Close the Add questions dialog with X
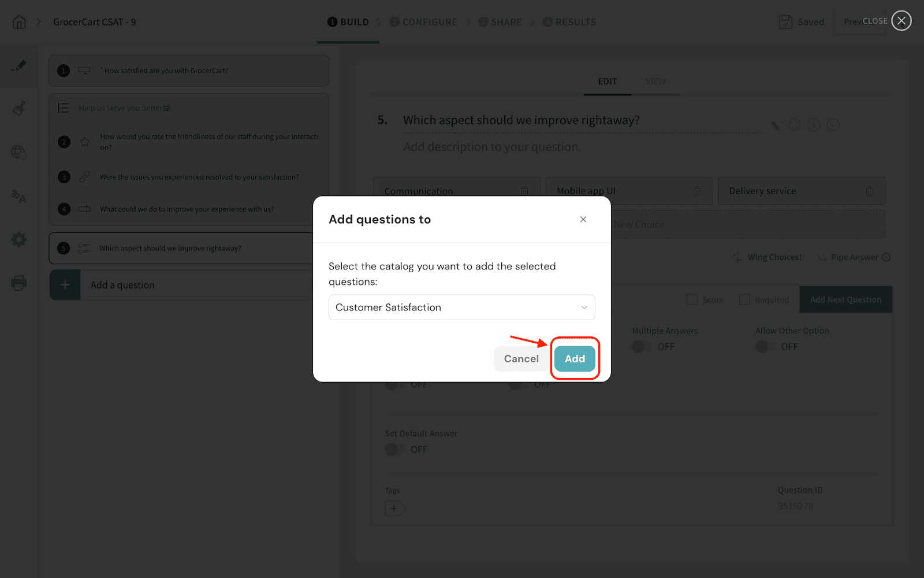The width and height of the screenshot is (924, 578). [x=583, y=219]
